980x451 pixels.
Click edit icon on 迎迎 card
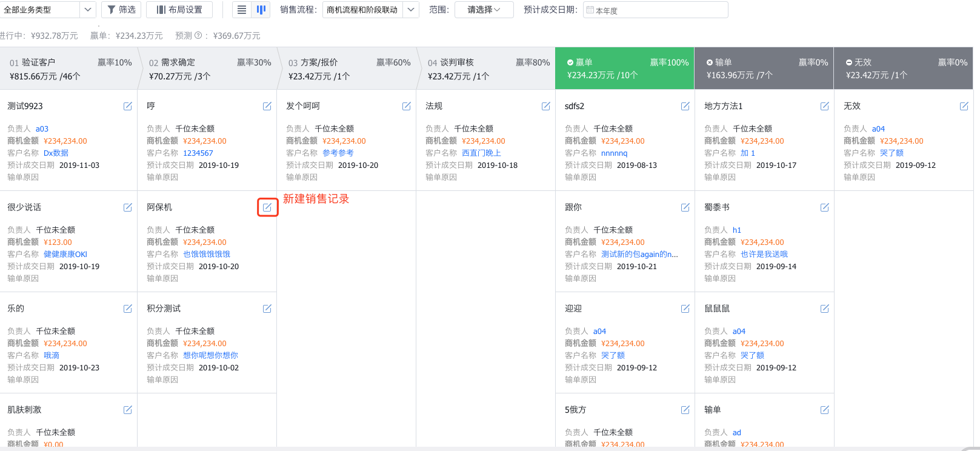[x=685, y=309]
